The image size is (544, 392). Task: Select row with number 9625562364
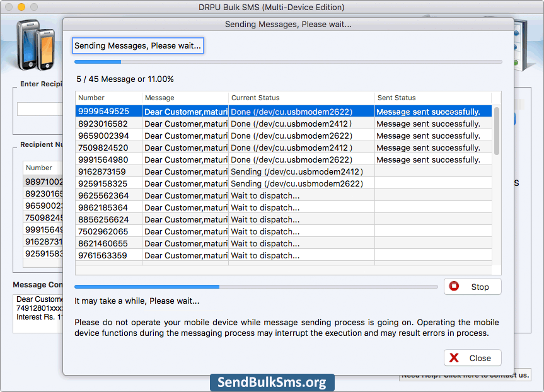click(284, 195)
